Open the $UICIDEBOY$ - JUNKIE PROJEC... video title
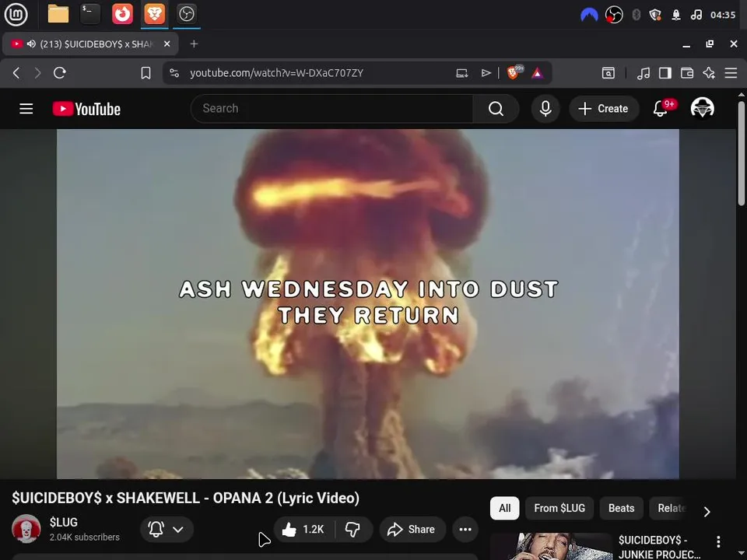747x560 pixels. click(659, 547)
